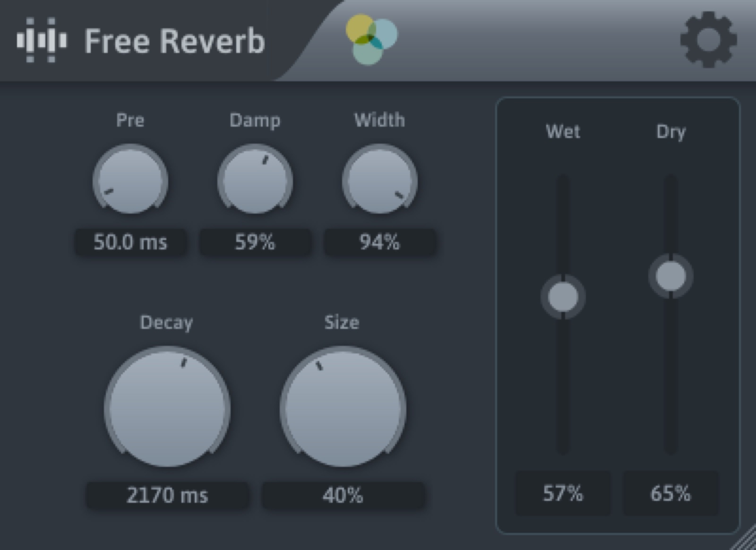Click the Free Reverb waveform logo icon
This screenshot has height=550, width=756.
42,40
